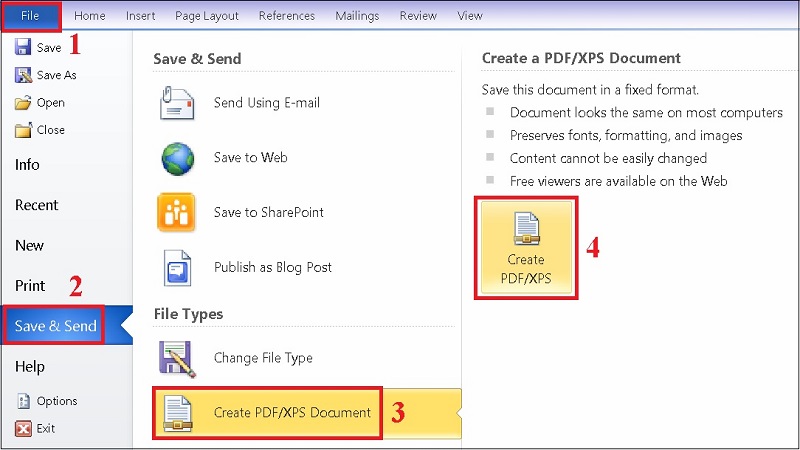Click the Save floppy disk icon
This screenshot has height=450, width=800.
pos(23,47)
